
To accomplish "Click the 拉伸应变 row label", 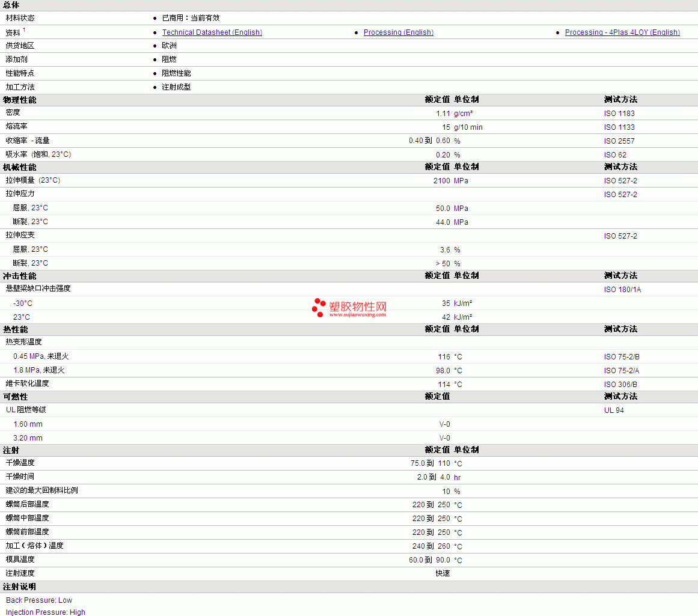I will click(x=20, y=235).
